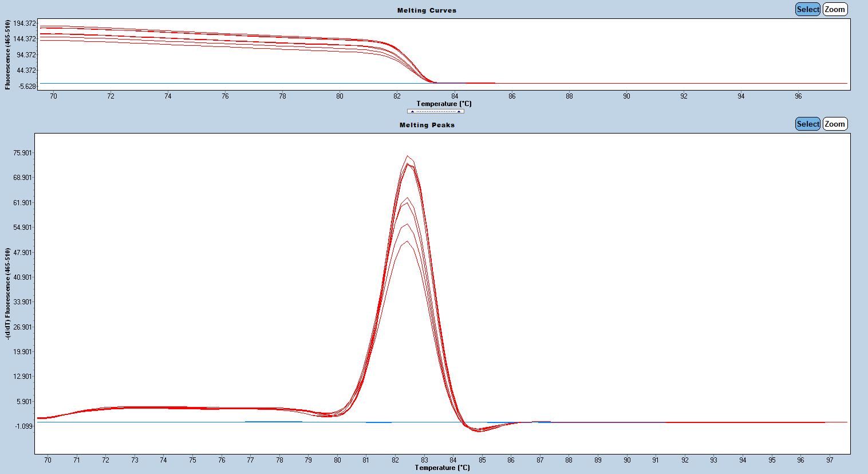Viewport: 868px width, 474px height.
Task: Click the Melting Curves chart title
Action: coord(427,10)
